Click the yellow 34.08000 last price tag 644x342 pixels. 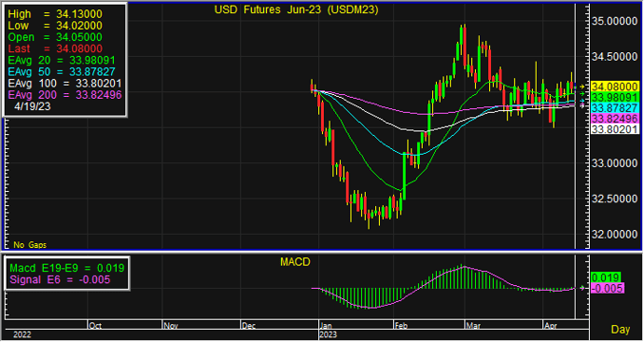(615, 86)
